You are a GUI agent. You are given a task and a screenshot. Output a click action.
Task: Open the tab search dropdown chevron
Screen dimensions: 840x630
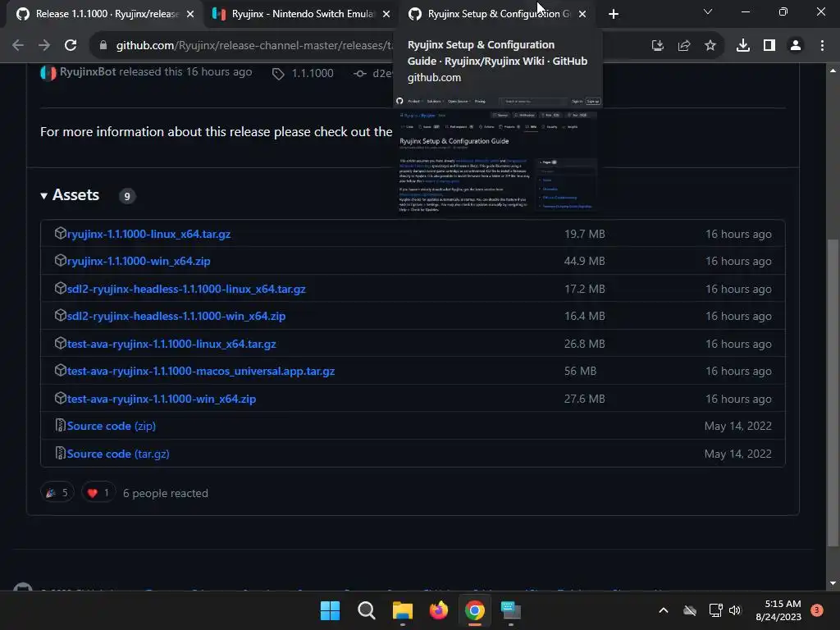(708, 11)
